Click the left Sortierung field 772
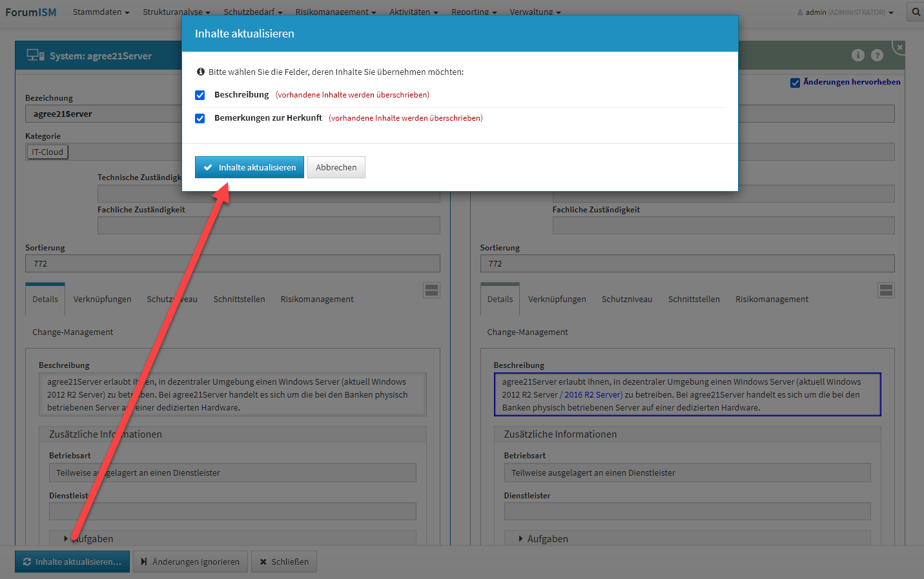This screenshot has height=579, width=924. (x=232, y=263)
